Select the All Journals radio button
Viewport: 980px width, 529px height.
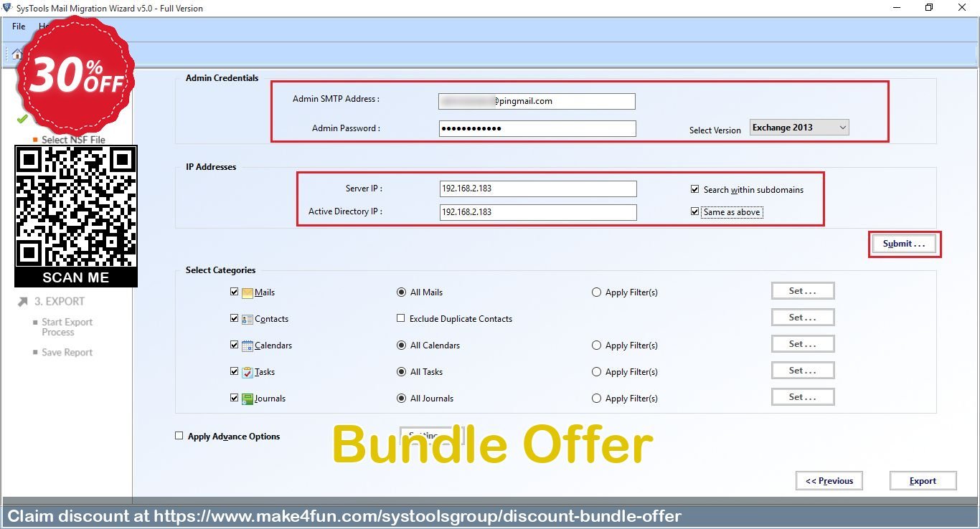[401, 399]
